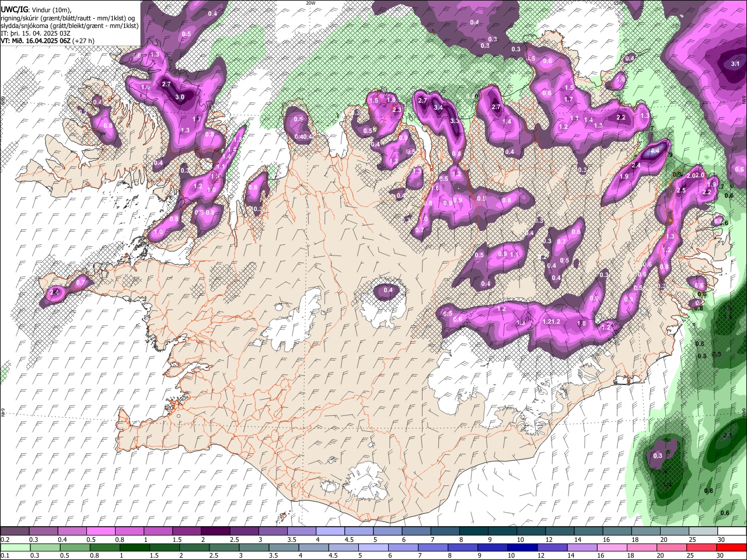This screenshot has width=747, height=560.
Task: Click the 'VT: Mið. 16.04.2025 06Z (+27 h)' line
Action: (x=47, y=41)
